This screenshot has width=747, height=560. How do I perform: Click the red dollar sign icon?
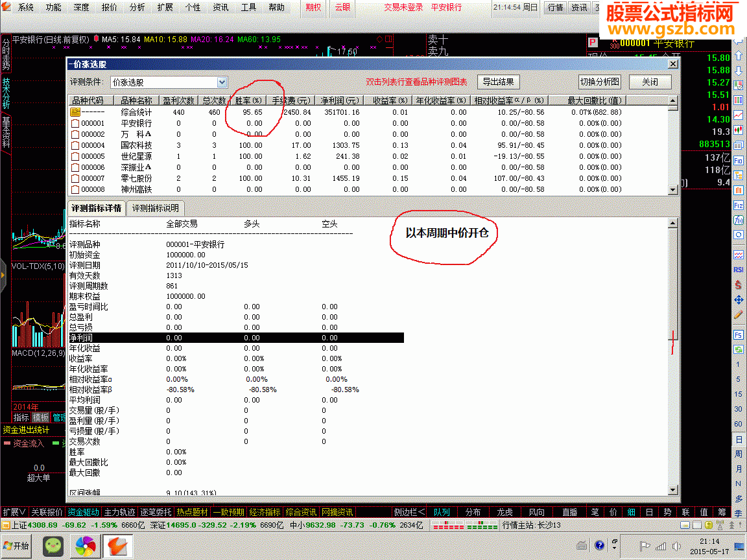739,285
